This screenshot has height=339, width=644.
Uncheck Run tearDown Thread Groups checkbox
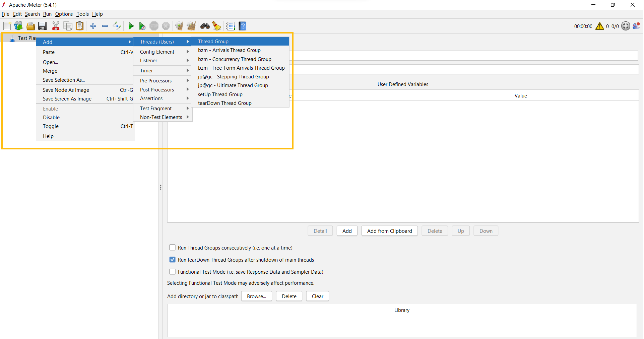click(172, 260)
